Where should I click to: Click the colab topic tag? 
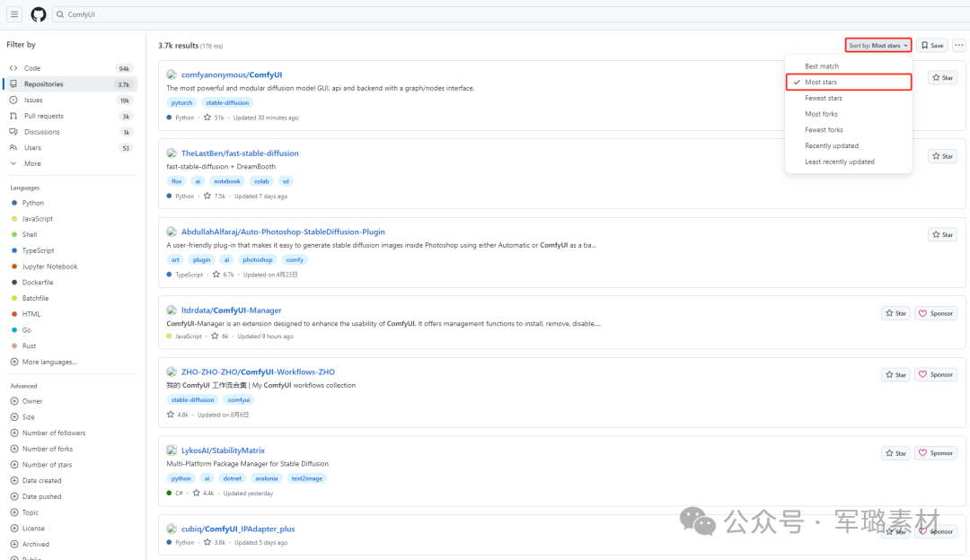[x=261, y=181]
